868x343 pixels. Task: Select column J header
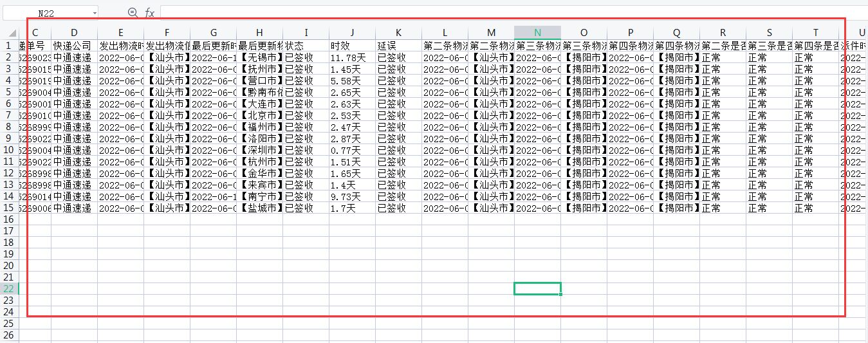click(353, 33)
